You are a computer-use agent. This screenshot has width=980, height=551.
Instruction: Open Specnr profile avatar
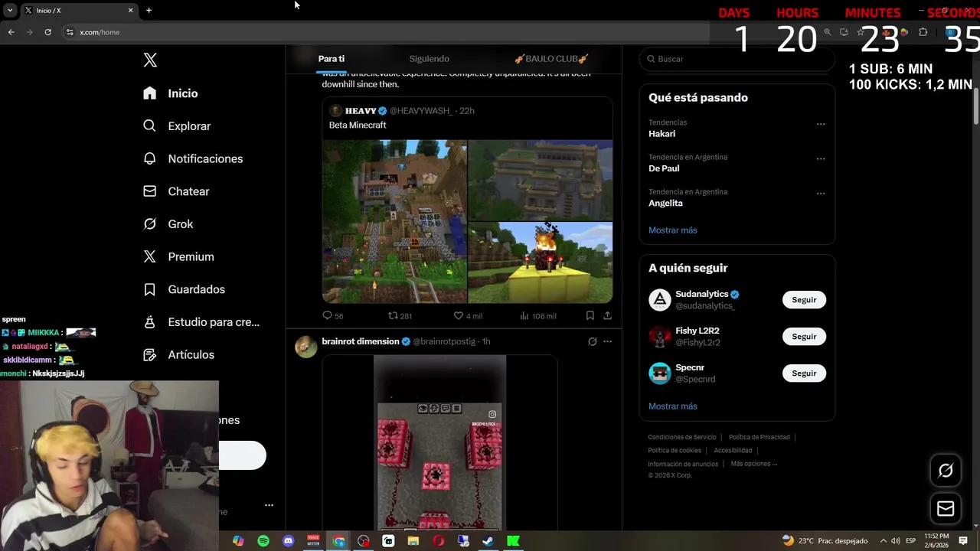click(660, 373)
